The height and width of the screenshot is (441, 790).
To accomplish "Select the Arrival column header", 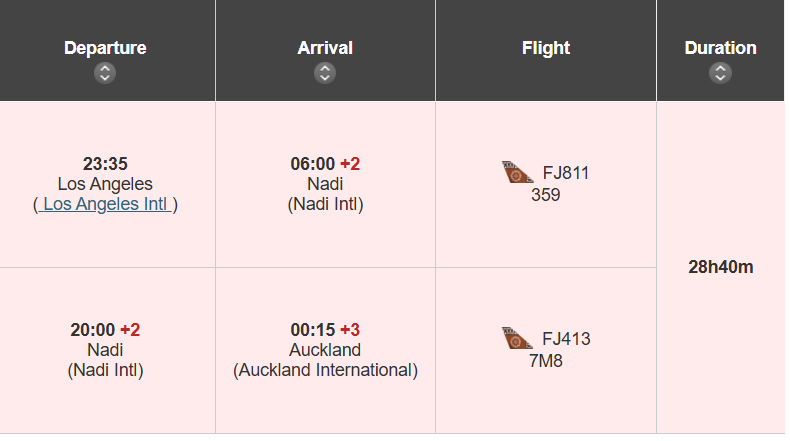I will tap(325, 48).
